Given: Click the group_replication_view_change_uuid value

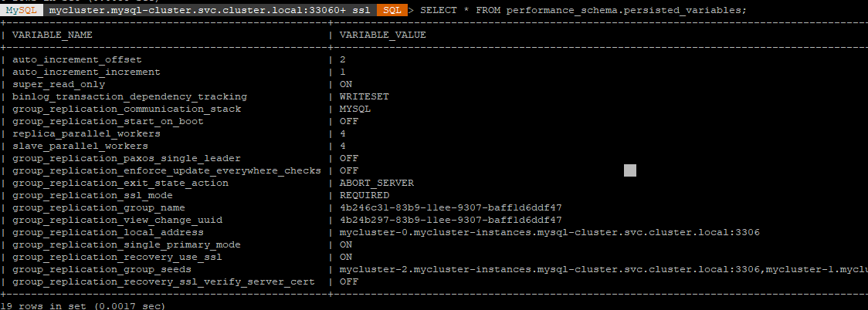Looking at the screenshot, I should coord(451,220).
